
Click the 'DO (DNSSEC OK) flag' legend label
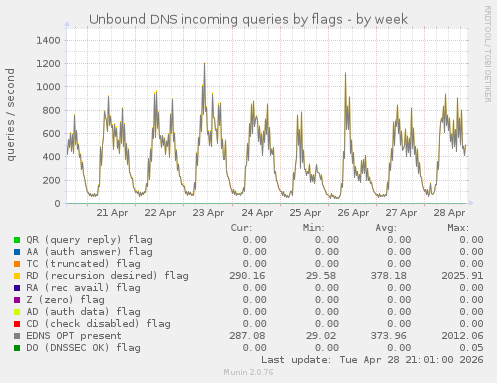point(83,348)
